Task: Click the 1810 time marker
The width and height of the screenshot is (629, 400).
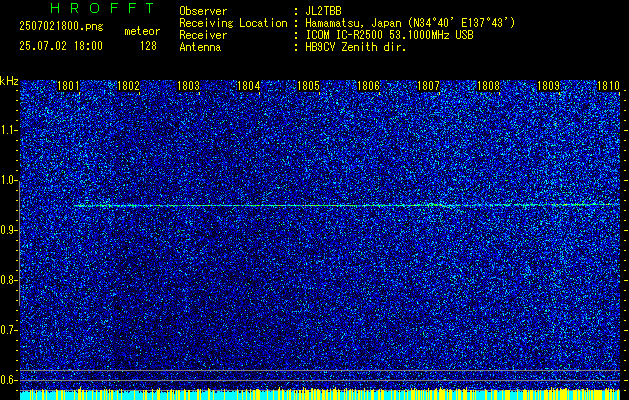Action: point(609,86)
